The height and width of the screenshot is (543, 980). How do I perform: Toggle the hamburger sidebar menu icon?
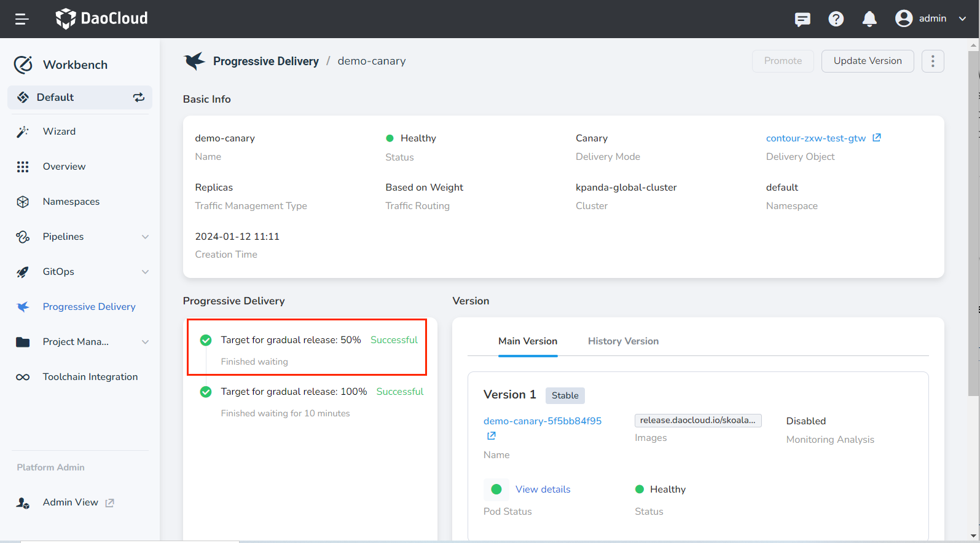pos(22,19)
